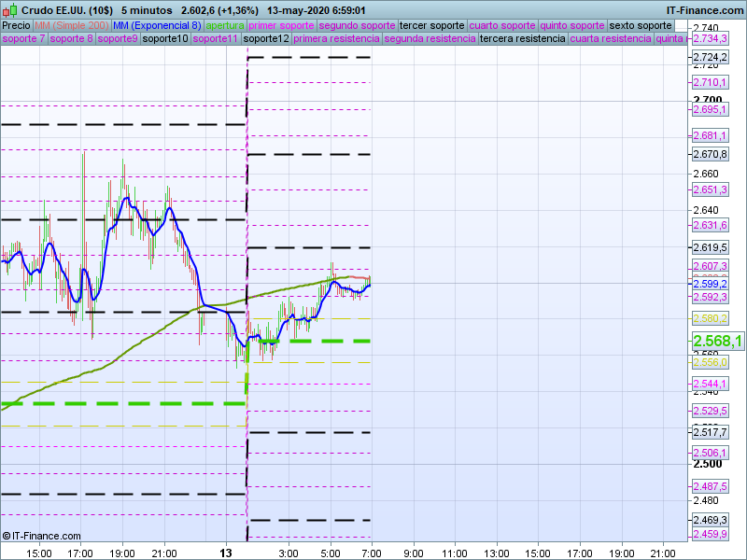Click the sexto soporte legend label

tap(640, 25)
